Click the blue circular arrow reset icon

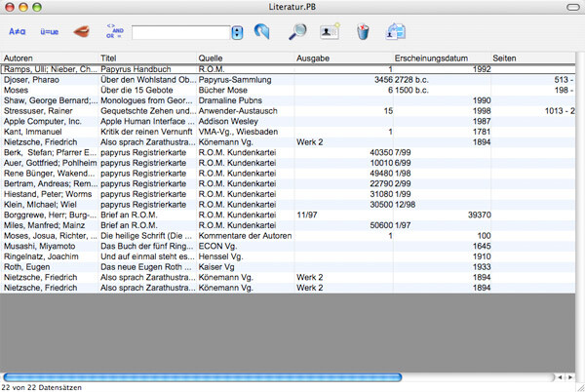pos(261,33)
